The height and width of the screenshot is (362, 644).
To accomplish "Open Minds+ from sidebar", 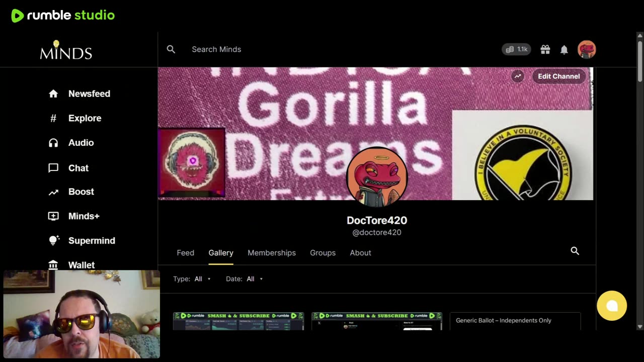I will 84,216.
